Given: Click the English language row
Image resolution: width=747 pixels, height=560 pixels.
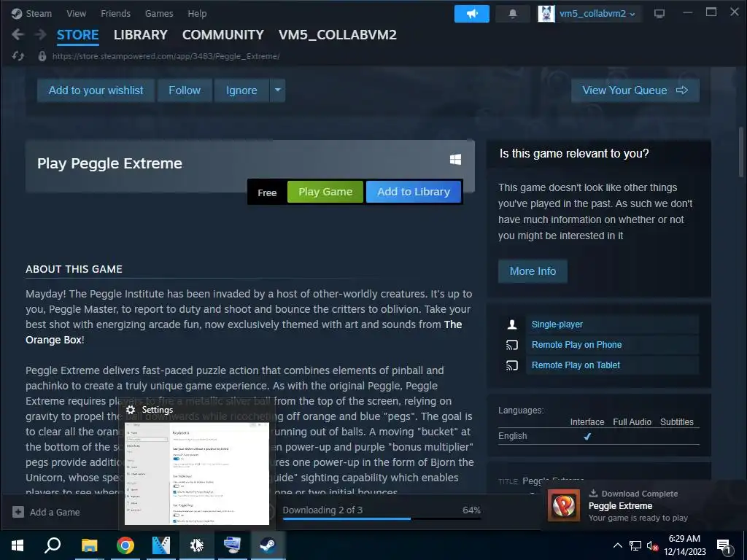Looking at the screenshot, I should (x=599, y=436).
